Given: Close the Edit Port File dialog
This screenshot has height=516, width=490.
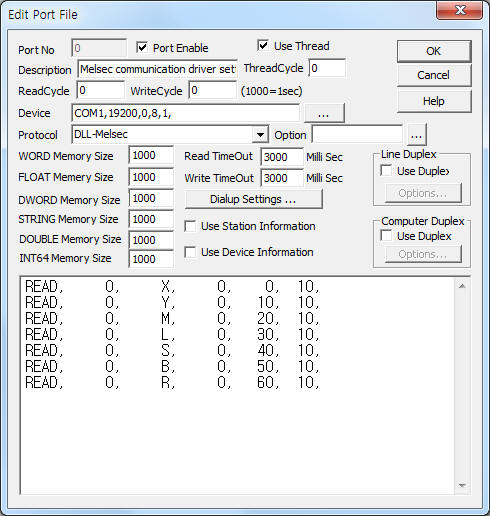Looking at the screenshot, I should click(x=460, y=10).
